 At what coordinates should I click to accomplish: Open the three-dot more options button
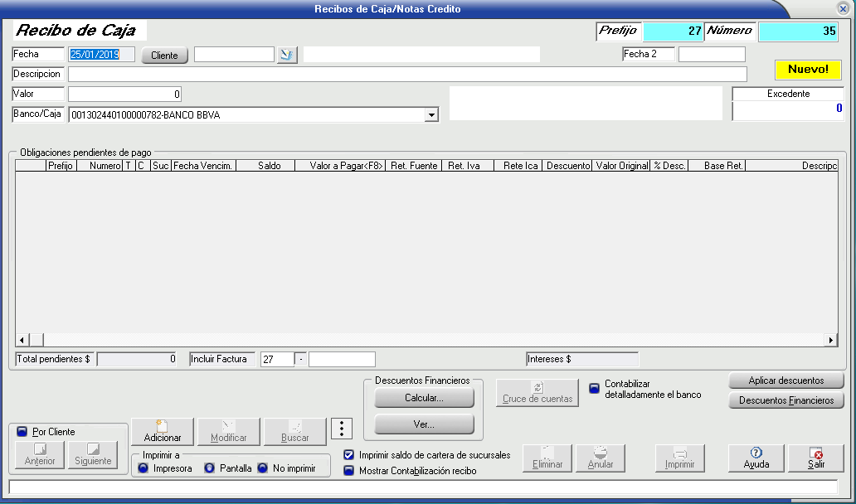pos(343,429)
